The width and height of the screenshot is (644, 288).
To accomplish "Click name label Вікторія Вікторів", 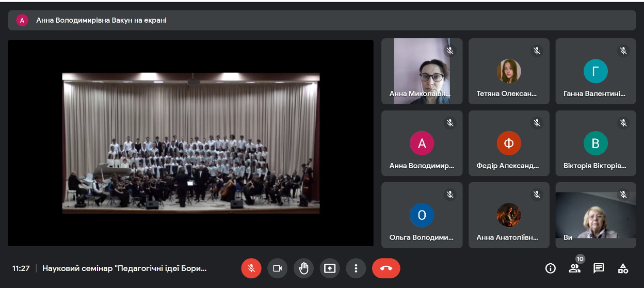I will tap(595, 166).
